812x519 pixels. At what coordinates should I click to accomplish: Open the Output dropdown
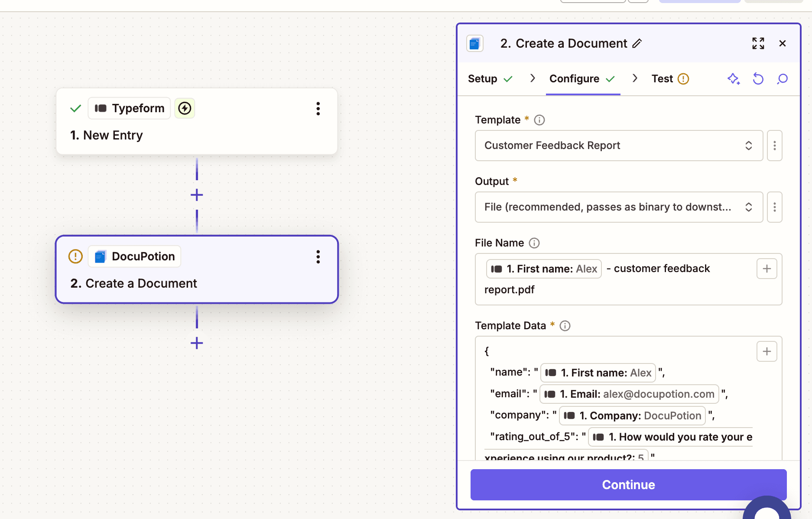point(619,207)
